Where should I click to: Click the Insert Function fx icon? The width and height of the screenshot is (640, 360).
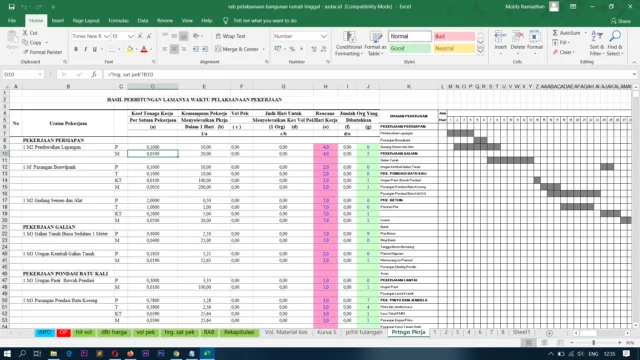pyautogui.click(x=94, y=75)
